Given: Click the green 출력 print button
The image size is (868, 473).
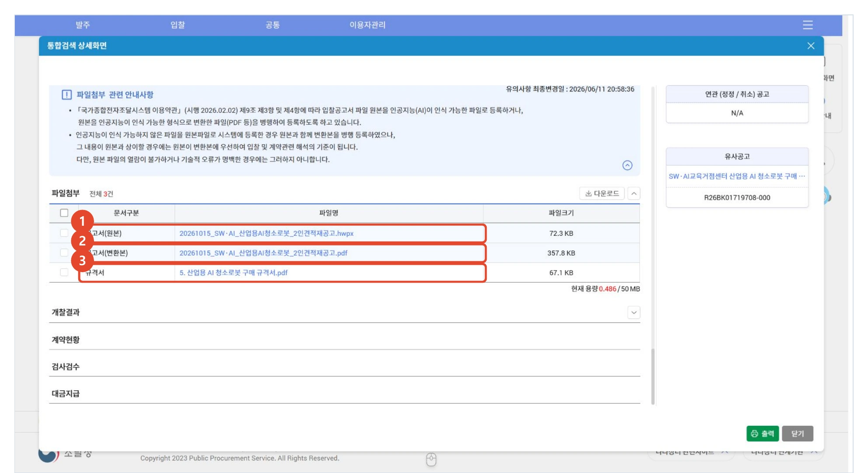Looking at the screenshot, I should pyautogui.click(x=762, y=434).
